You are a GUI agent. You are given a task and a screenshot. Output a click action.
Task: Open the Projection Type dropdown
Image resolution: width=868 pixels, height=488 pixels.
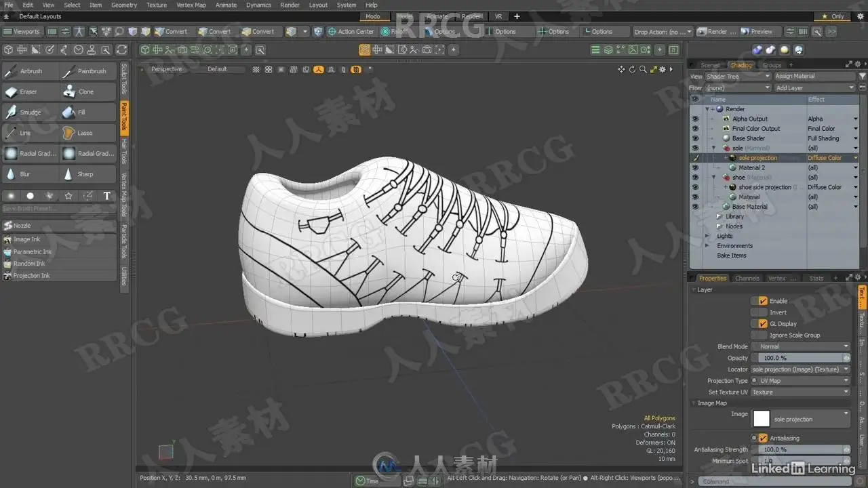(x=800, y=381)
